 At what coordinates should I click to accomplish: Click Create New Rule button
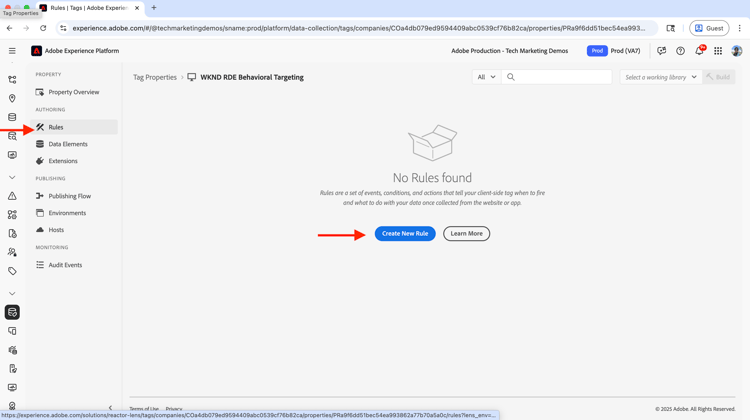[405, 233]
